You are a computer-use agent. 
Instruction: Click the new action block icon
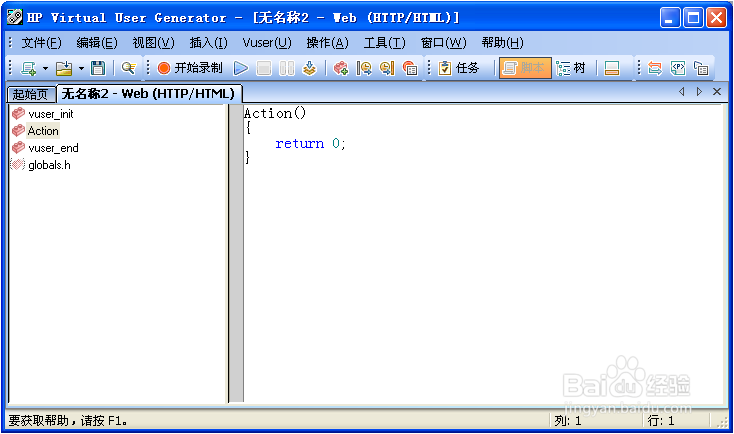(x=340, y=68)
